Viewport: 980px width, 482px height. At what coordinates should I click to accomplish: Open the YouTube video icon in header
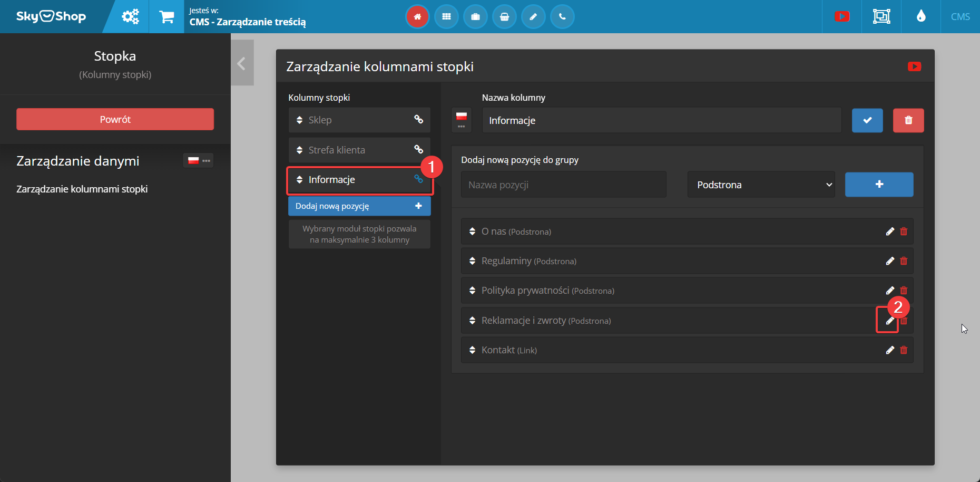click(x=842, y=17)
